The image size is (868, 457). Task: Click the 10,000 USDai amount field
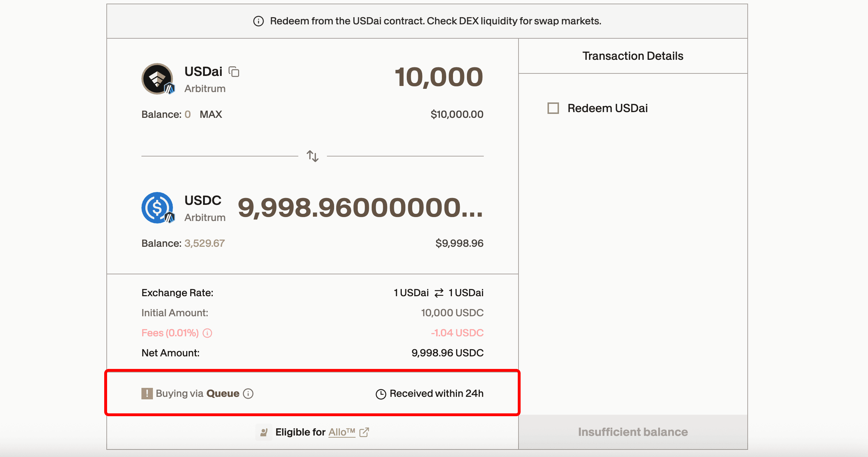(439, 77)
